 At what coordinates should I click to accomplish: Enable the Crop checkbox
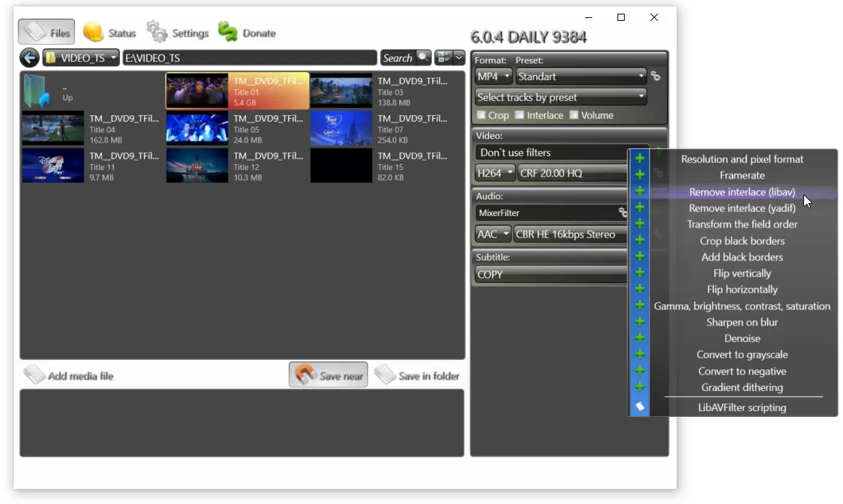pos(481,115)
